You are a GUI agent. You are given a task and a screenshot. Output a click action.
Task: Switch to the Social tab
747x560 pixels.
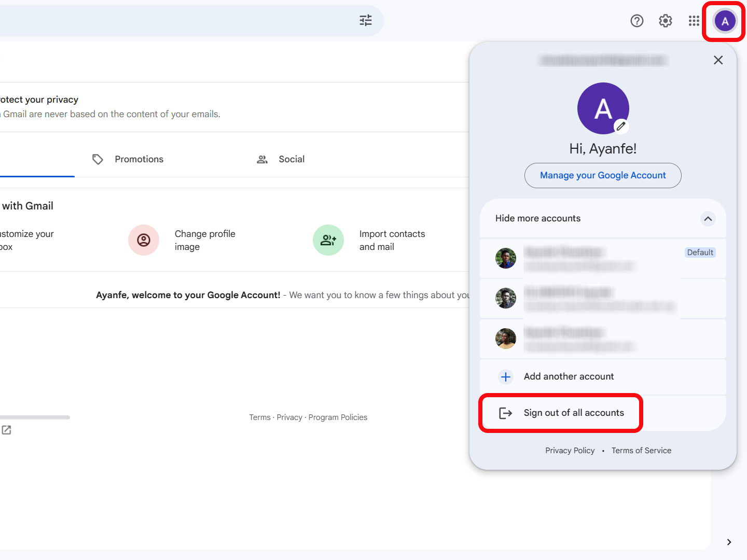281,159
